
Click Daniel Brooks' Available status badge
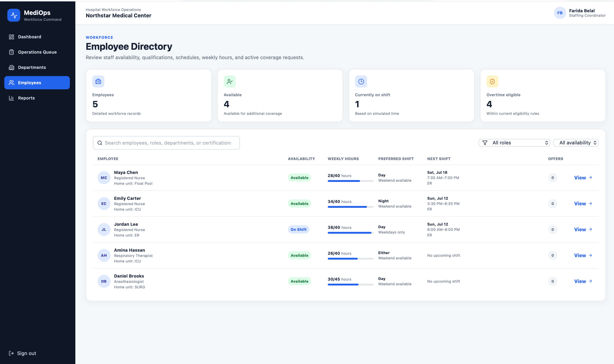tap(299, 281)
